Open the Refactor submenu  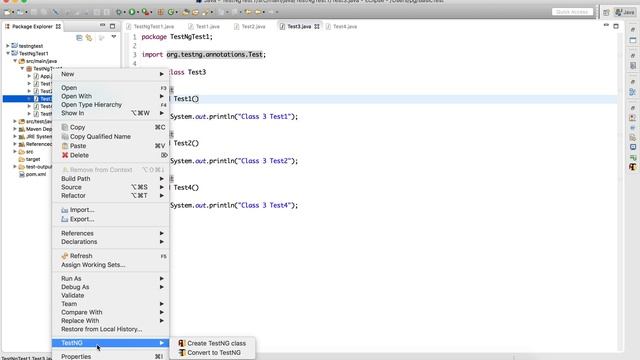pyautogui.click(x=111, y=196)
